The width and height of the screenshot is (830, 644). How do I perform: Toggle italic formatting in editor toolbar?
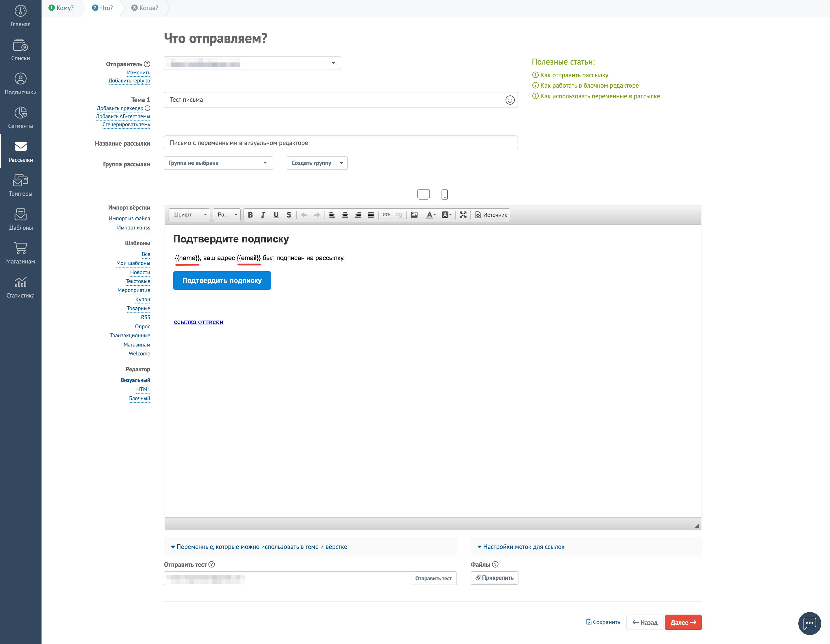[x=263, y=215]
